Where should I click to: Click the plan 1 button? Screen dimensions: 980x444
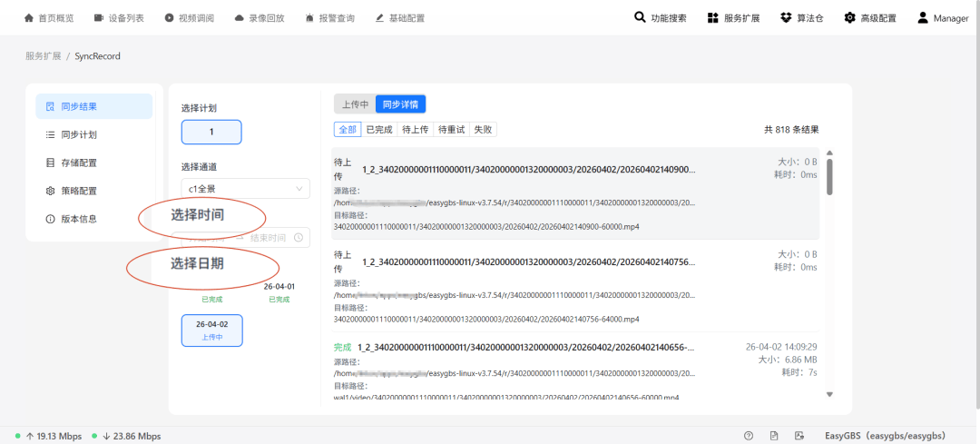click(211, 132)
